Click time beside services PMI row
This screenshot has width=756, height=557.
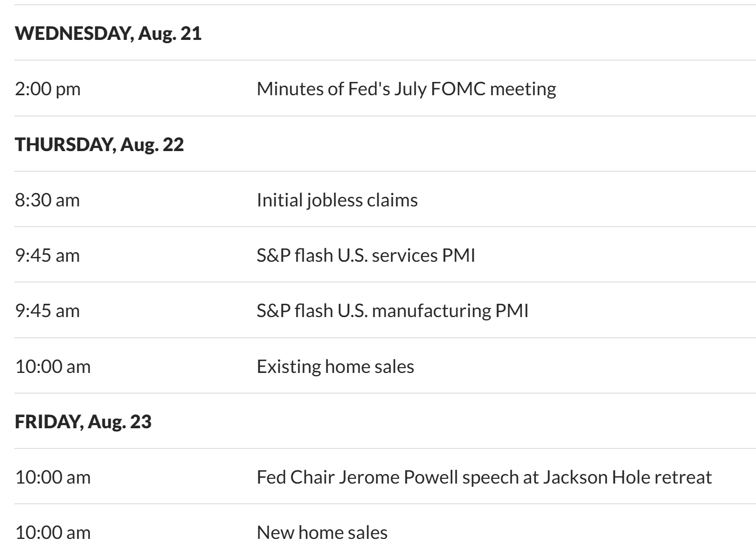coord(47,255)
